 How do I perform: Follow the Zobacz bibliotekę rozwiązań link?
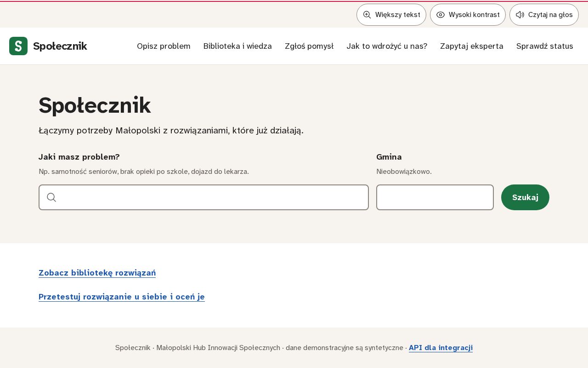97,273
